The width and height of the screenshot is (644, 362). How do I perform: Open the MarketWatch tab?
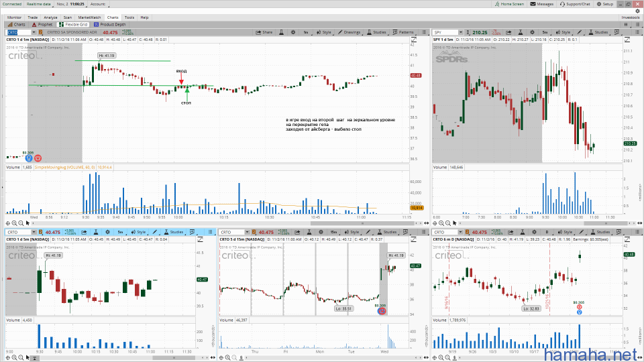tap(89, 17)
